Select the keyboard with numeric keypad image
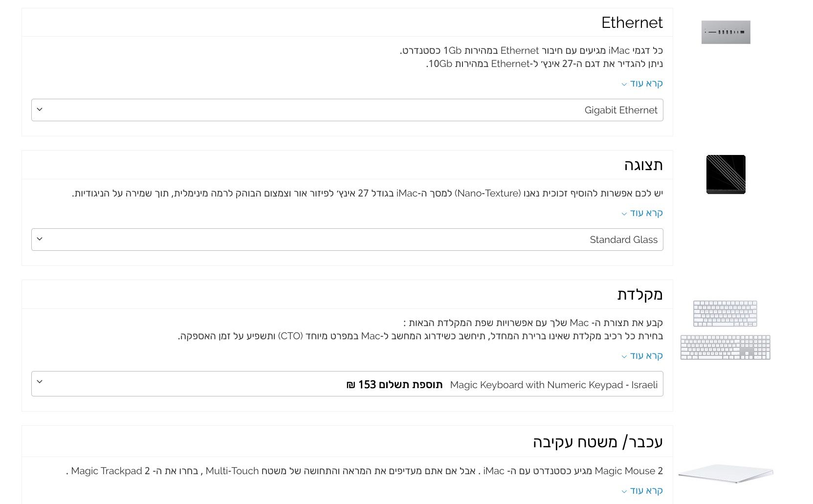Image resolution: width=813 pixels, height=504 pixels. [x=725, y=347]
